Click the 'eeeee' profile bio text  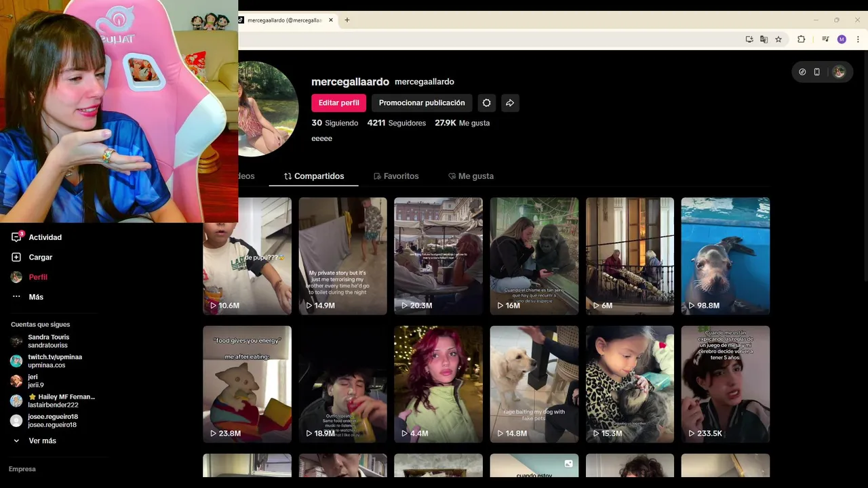(x=321, y=138)
